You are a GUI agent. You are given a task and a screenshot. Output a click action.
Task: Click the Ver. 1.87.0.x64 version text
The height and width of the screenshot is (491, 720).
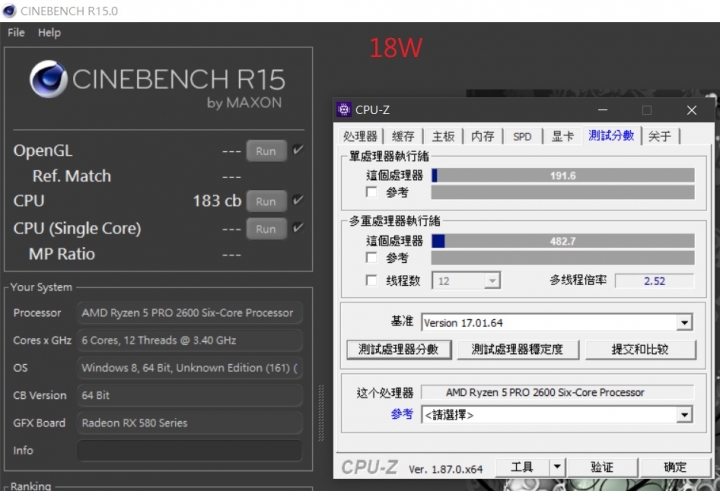pos(445,469)
